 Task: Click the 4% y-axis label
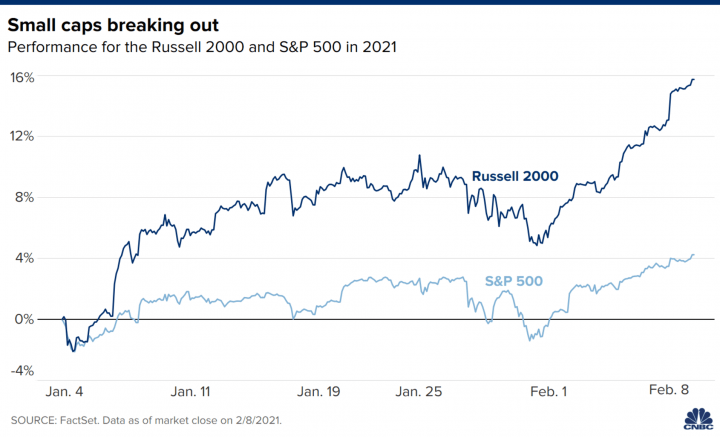25,258
